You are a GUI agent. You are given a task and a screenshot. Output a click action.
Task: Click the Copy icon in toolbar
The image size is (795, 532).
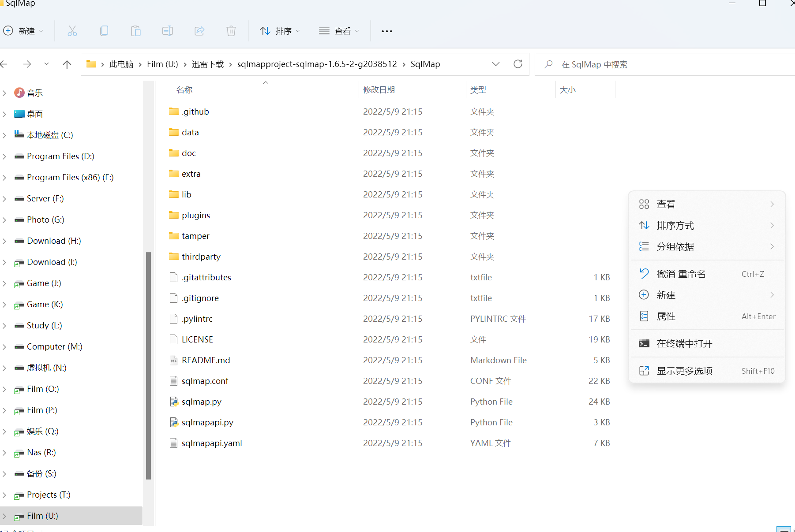coord(104,31)
